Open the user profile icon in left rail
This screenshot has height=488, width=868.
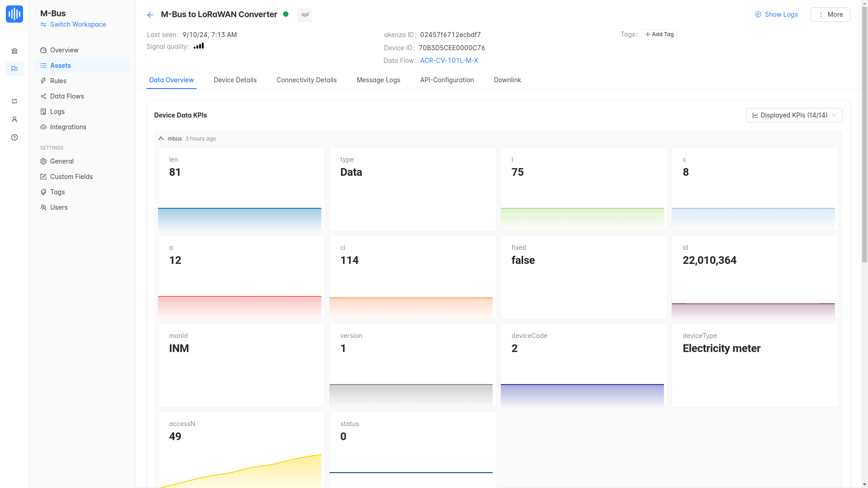14,119
